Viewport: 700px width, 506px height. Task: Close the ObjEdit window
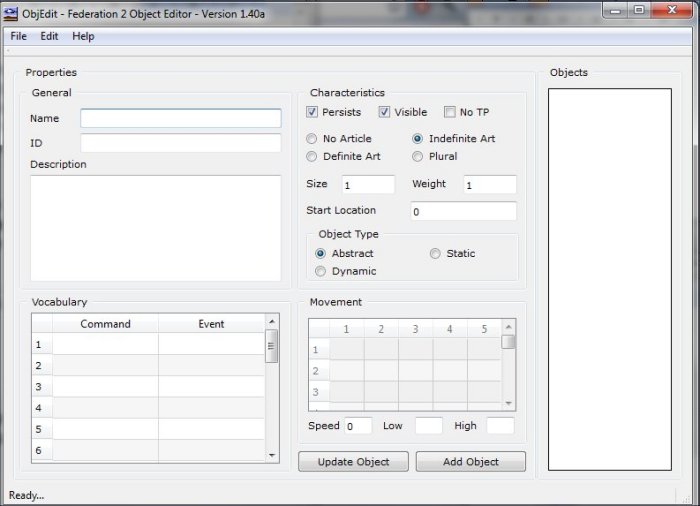672,10
